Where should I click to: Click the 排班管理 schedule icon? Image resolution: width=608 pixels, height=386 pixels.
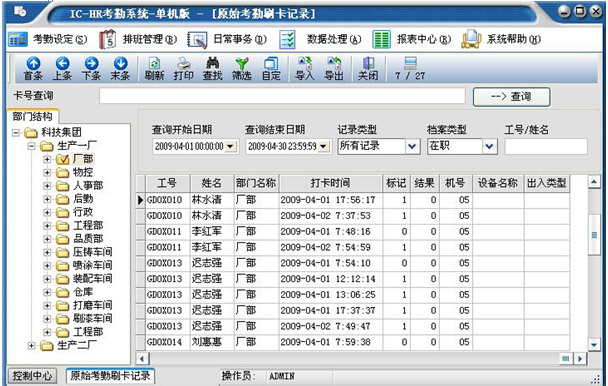[x=107, y=39]
